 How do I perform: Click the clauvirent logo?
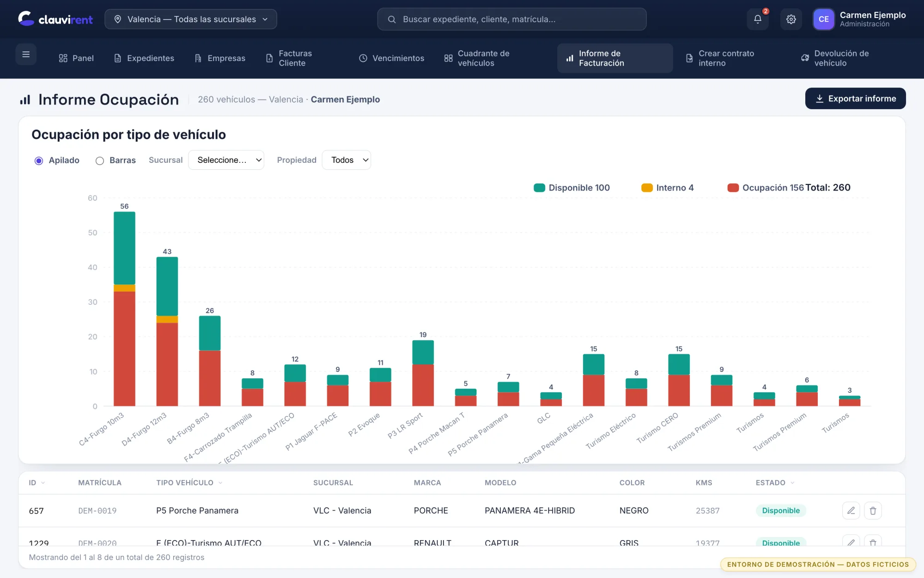click(55, 19)
